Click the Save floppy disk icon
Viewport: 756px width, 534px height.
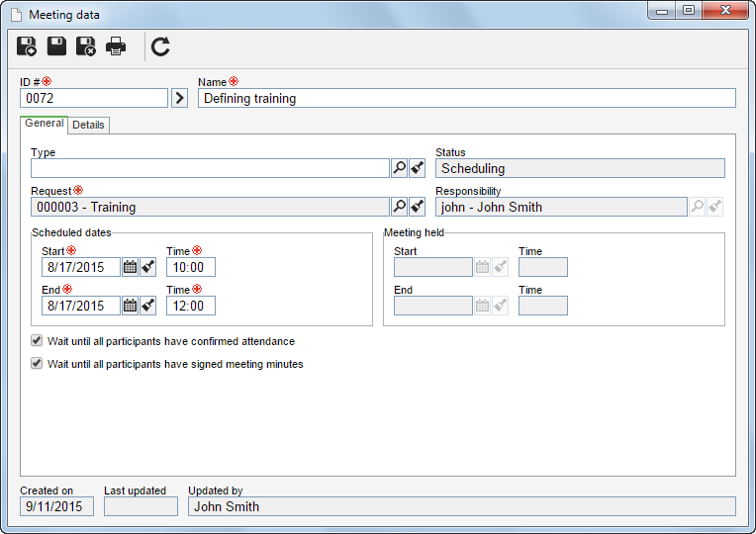coord(56,46)
